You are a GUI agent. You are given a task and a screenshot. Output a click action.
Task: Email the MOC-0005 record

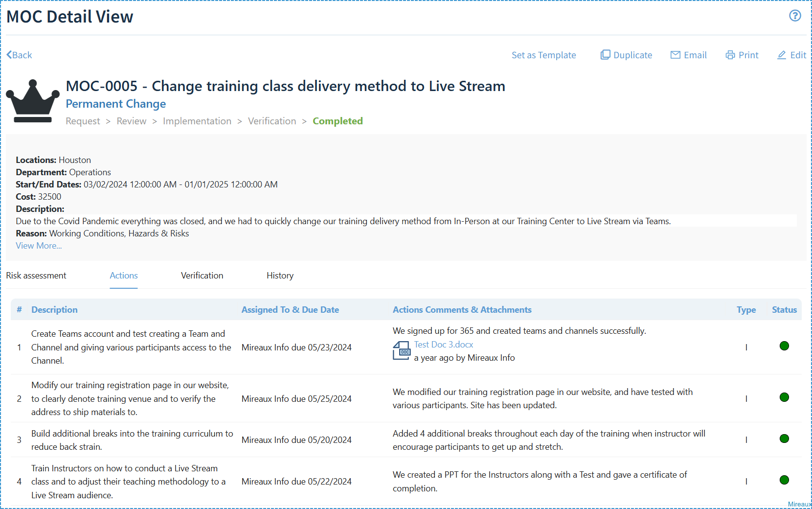click(688, 55)
